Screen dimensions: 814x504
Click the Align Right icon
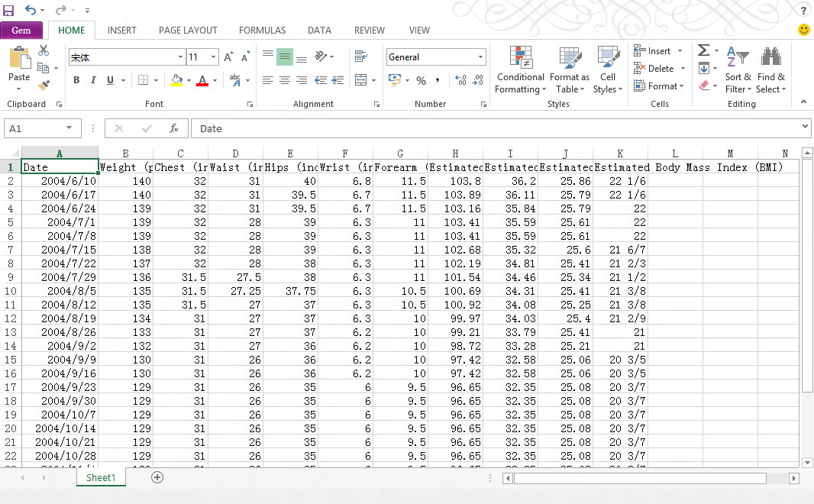(302, 80)
